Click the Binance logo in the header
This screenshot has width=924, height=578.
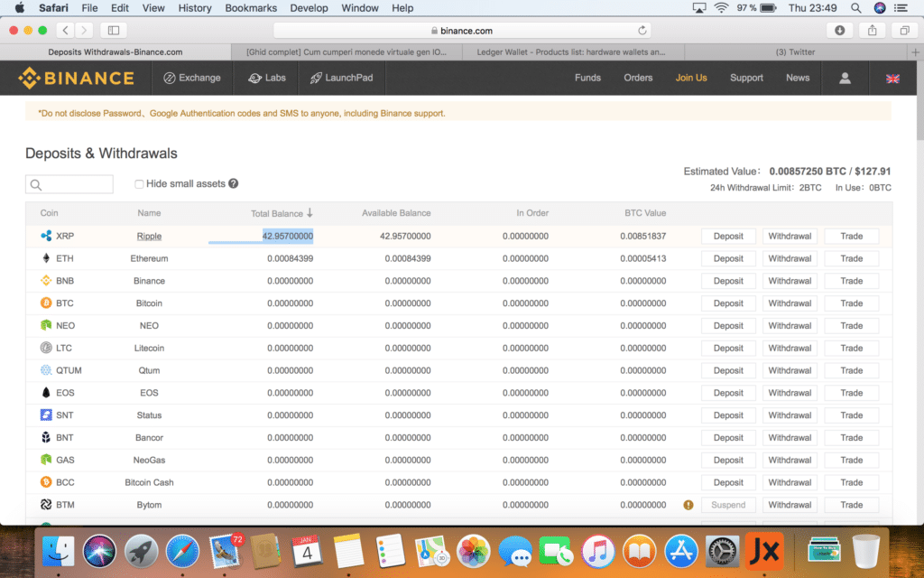coord(76,78)
